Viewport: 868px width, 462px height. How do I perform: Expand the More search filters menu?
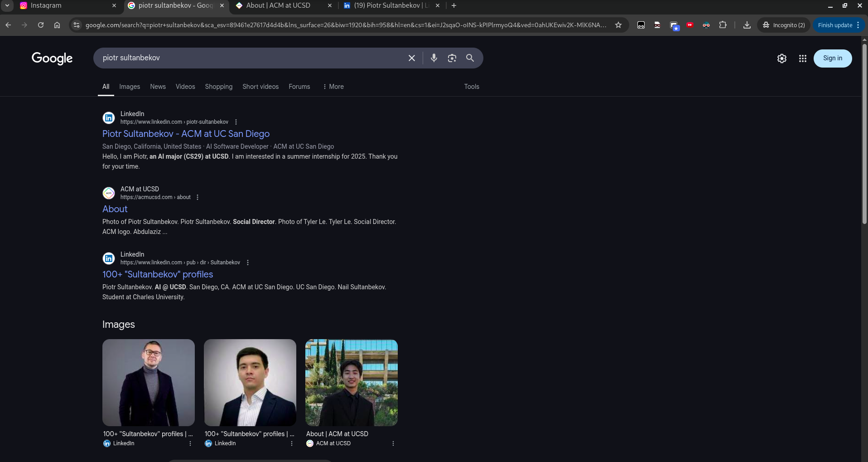point(333,87)
